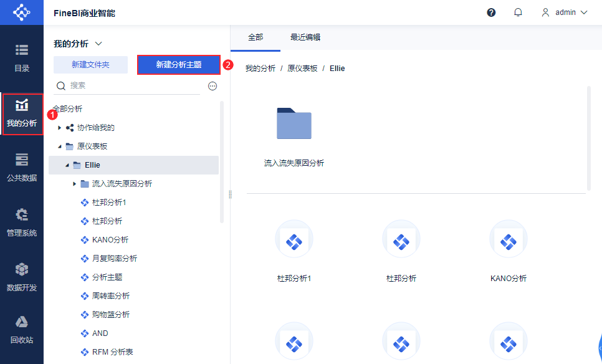Screen dimensions: 602x364
Task: Open the 杜邦分析 card icon
Action: pyautogui.click(x=401, y=239)
